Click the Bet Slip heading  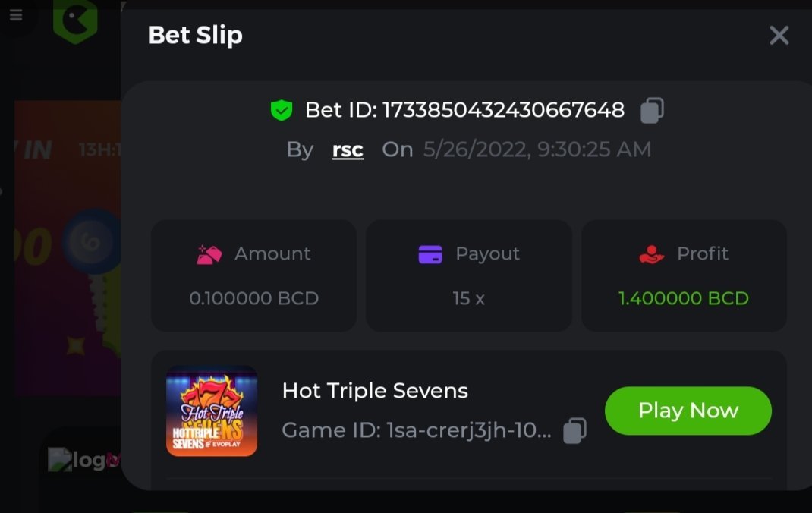[195, 35]
